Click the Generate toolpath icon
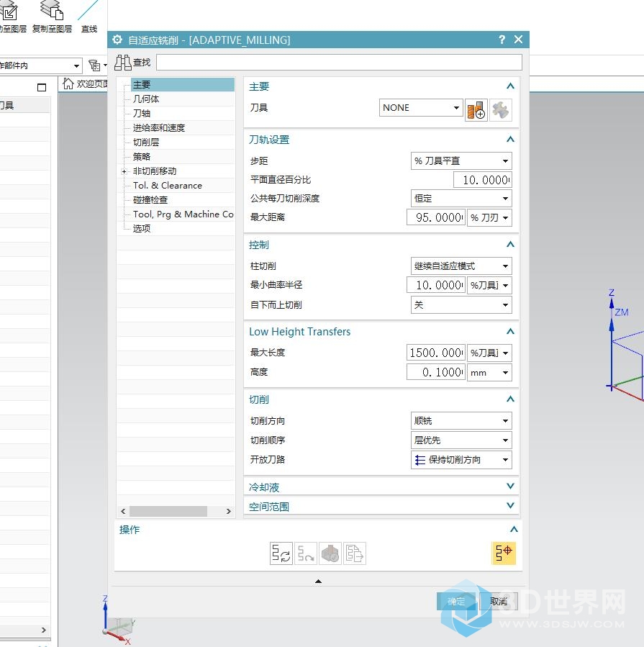The width and height of the screenshot is (644, 647). pyautogui.click(x=281, y=553)
